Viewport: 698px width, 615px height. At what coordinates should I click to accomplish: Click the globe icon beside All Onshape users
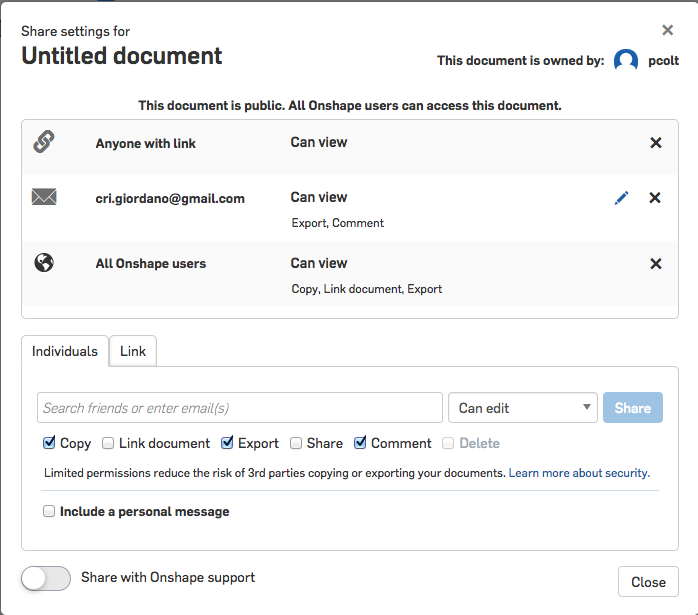pos(44,263)
